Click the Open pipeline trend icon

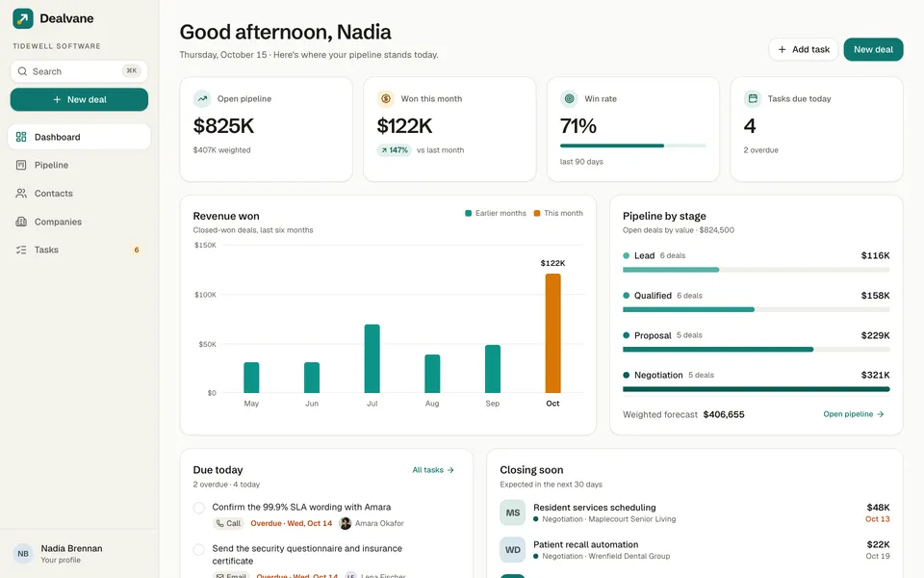[x=202, y=98]
